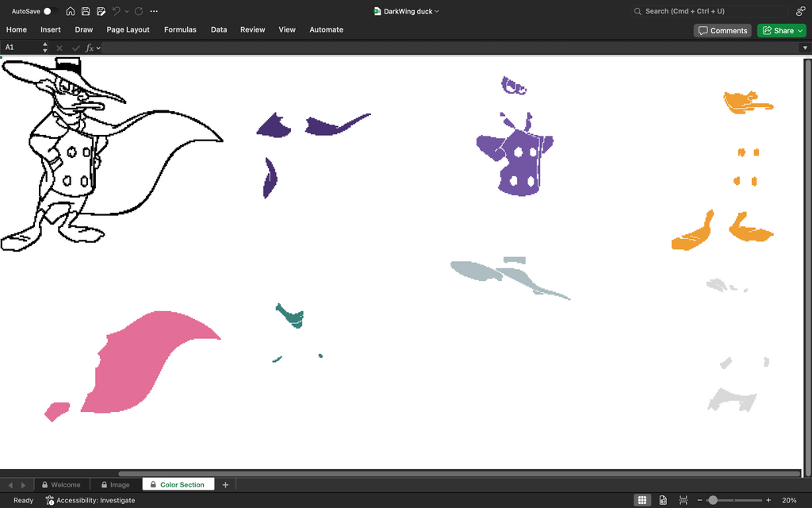Click the zoom out minus button
This screenshot has width=812, height=508.
pyautogui.click(x=699, y=500)
